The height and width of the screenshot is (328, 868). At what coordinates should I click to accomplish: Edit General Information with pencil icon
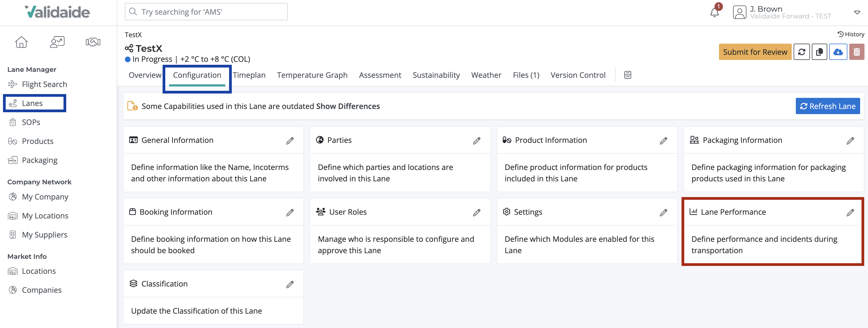coord(290,141)
